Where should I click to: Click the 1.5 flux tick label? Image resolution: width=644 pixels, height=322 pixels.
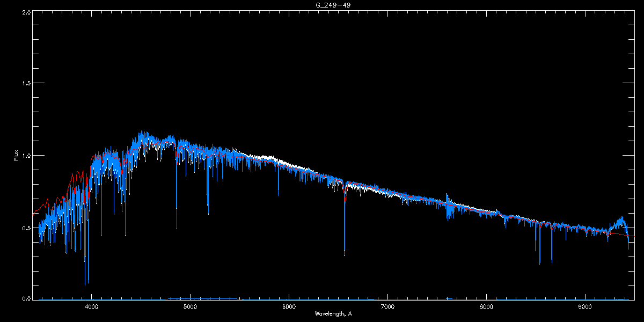(x=25, y=84)
